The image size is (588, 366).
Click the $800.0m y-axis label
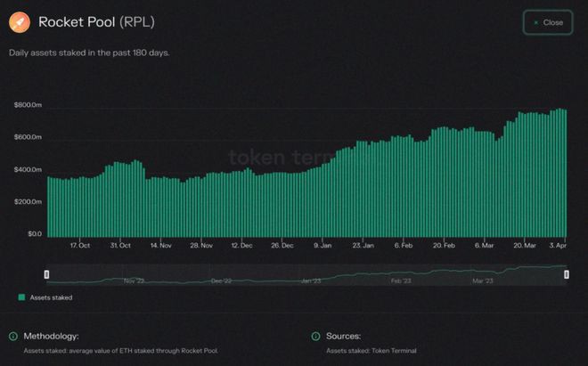click(x=28, y=105)
